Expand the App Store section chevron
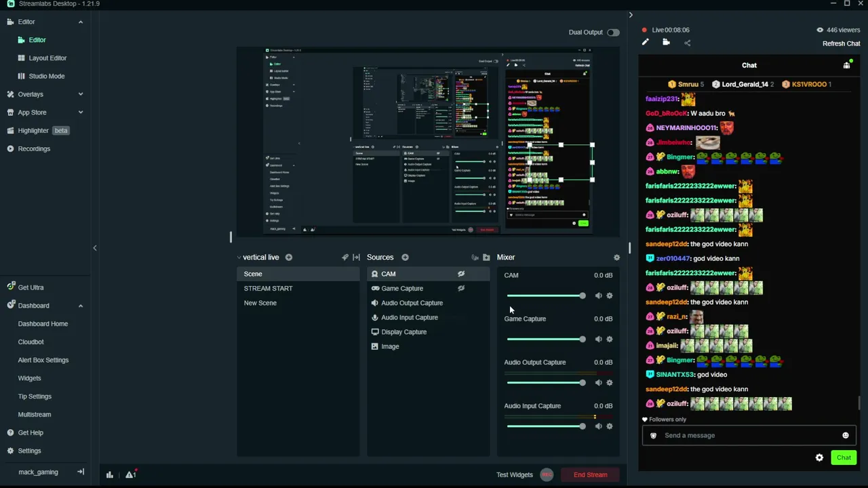 [x=80, y=113]
